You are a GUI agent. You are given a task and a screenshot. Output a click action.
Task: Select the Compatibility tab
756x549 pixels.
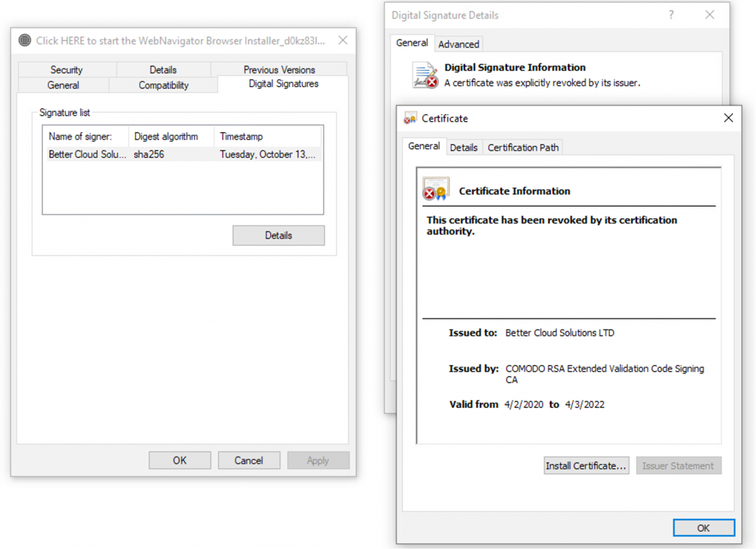(163, 85)
